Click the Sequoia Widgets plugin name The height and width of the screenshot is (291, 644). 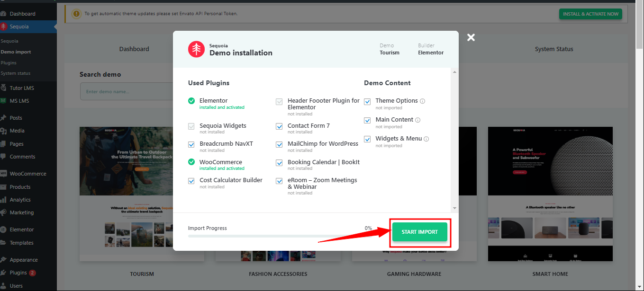click(x=223, y=126)
